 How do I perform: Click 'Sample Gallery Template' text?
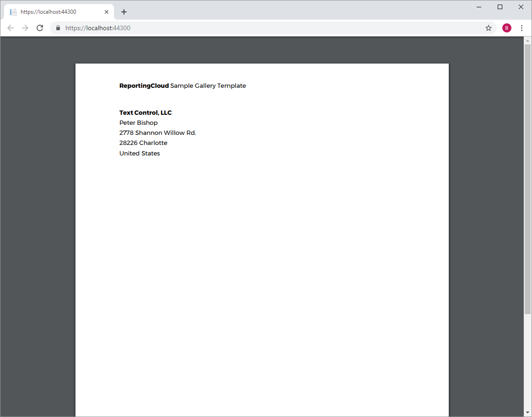point(208,86)
